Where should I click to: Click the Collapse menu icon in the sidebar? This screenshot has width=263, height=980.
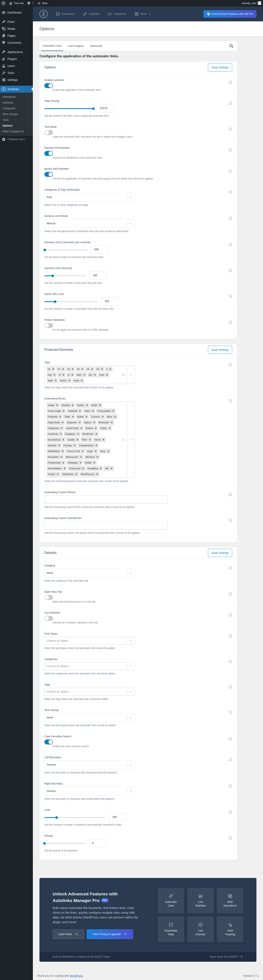click(x=4, y=139)
